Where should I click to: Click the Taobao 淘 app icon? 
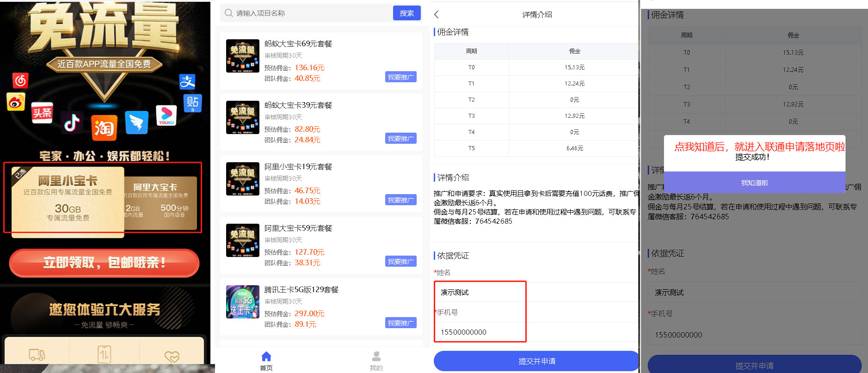[104, 127]
